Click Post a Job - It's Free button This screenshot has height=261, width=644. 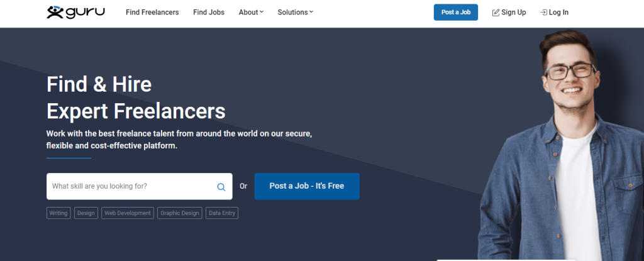coord(307,186)
